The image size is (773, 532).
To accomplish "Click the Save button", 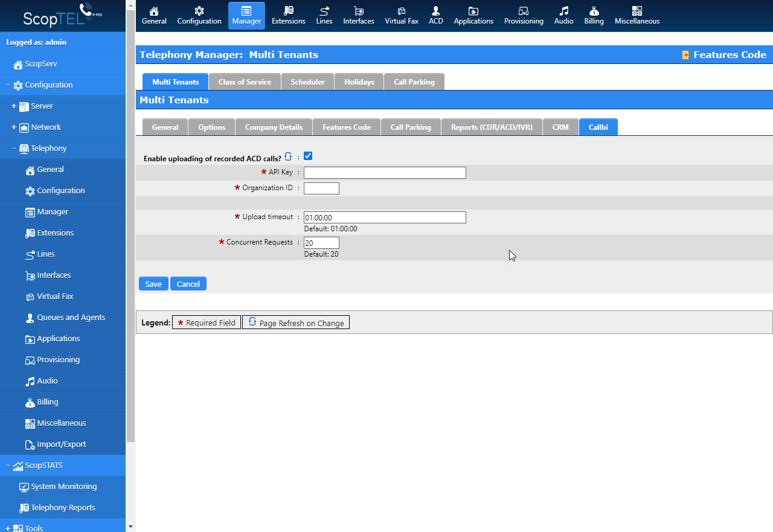I will (x=153, y=284).
